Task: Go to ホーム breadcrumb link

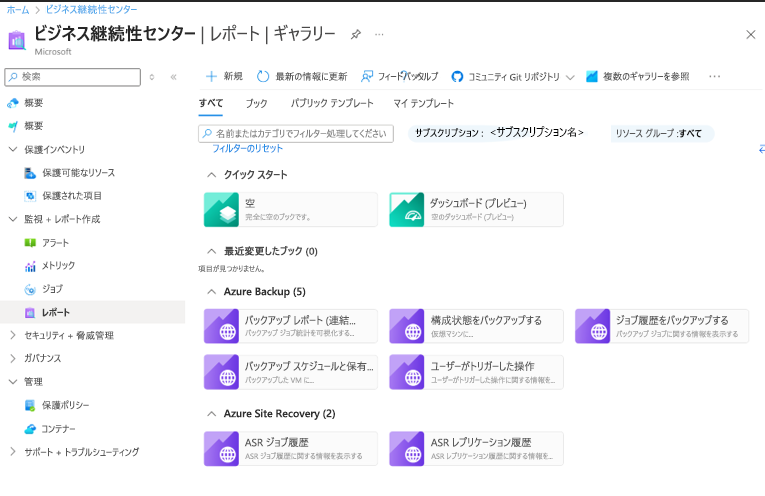Action: (x=18, y=10)
